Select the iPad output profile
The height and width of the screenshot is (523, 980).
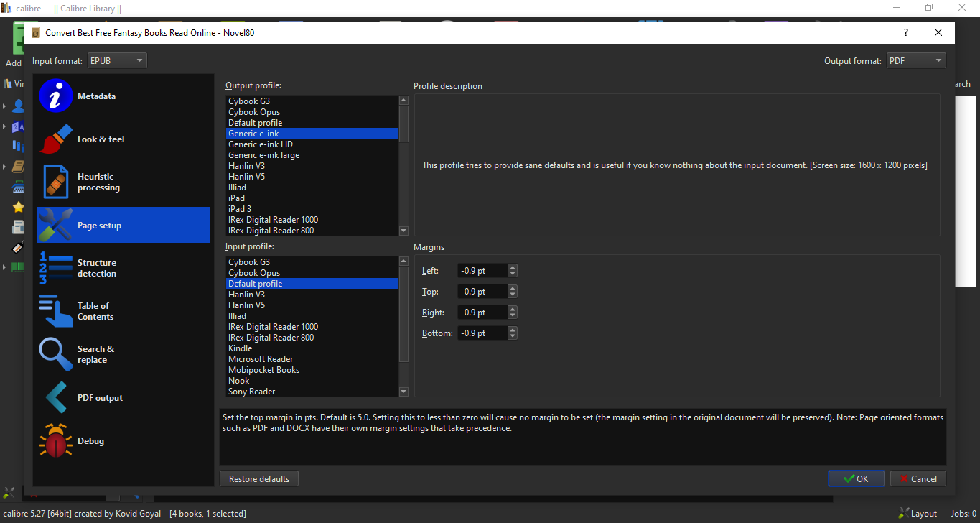[312, 198]
